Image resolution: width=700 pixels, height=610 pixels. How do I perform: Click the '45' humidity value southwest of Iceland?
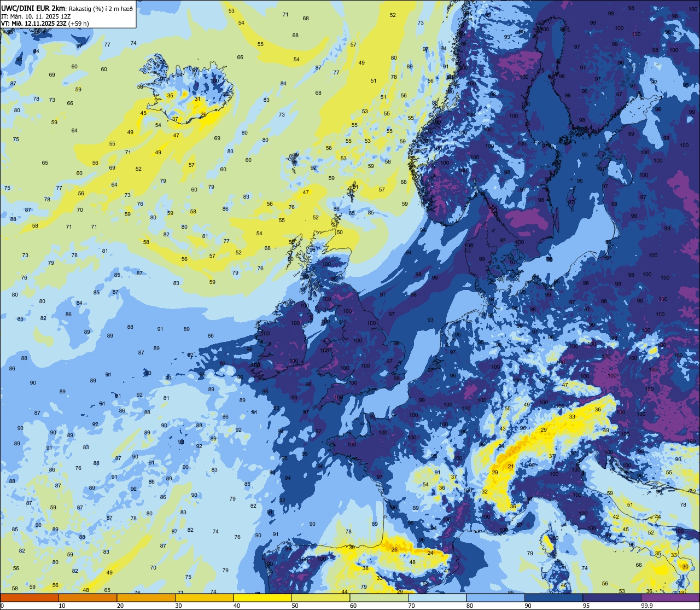(x=143, y=113)
